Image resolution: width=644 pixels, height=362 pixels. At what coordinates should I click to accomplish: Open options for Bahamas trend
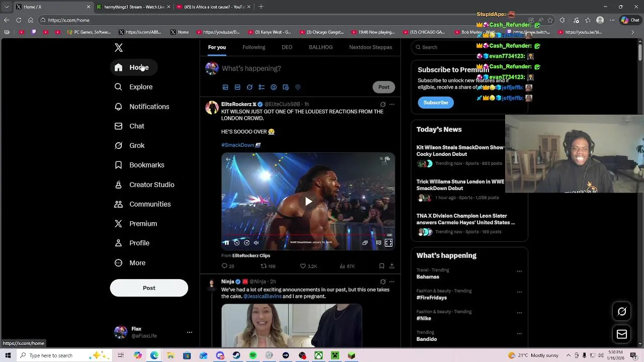(x=519, y=271)
